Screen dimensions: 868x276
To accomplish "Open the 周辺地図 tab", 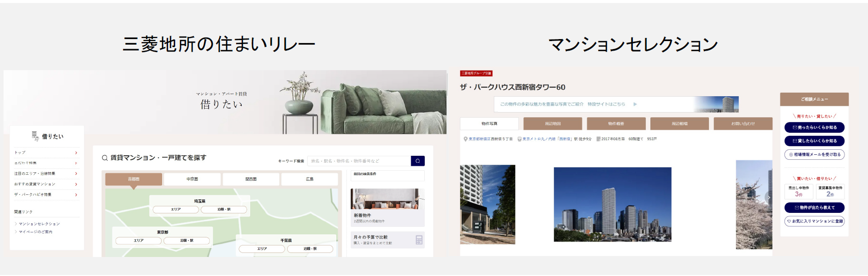I will tap(553, 124).
